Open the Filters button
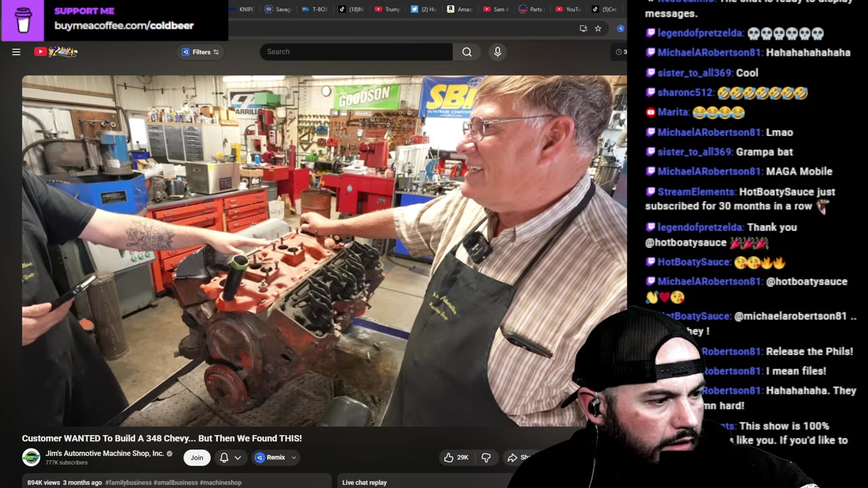The height and width of the screenshot is (488, 868). (x=201, y=52)
